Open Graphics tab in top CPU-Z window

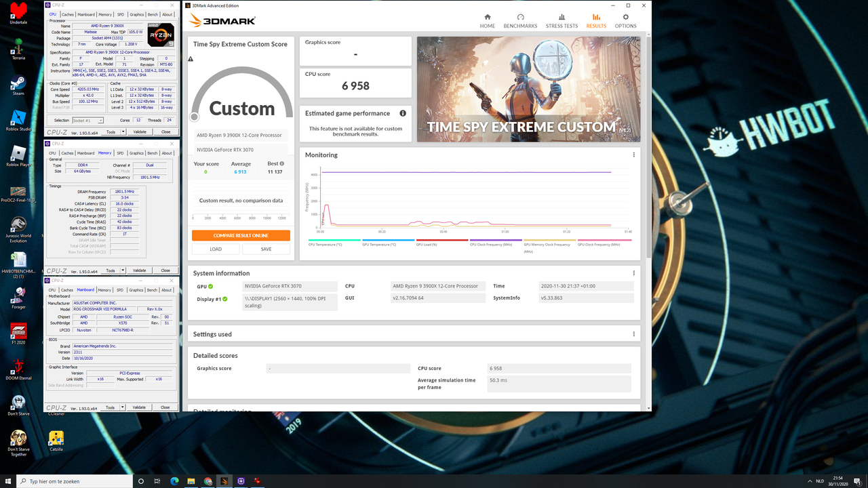[137, 14]
